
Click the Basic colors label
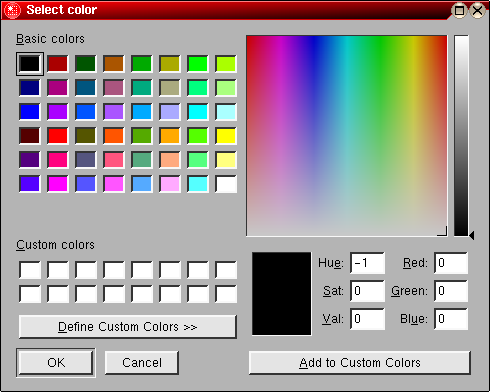[50, 39]
